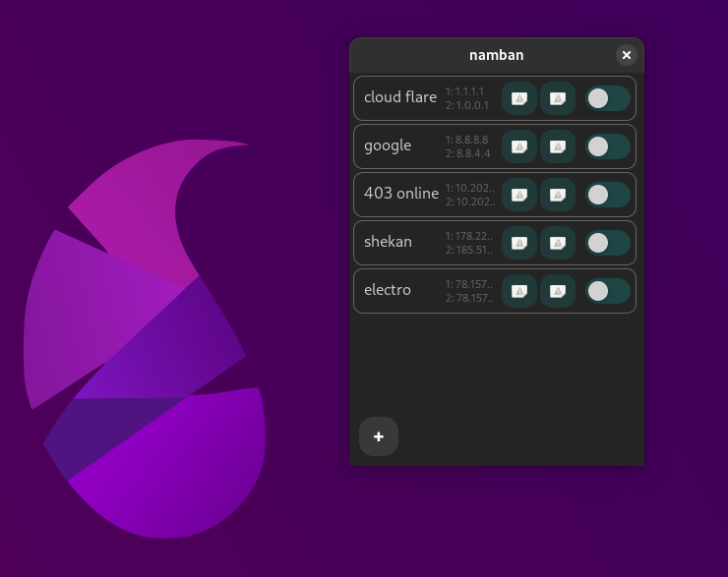Select the "403 online" name label
The width and height of the screenshot is (728, 577).
401,194
